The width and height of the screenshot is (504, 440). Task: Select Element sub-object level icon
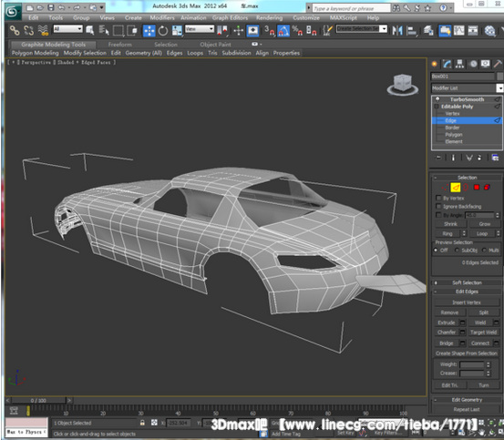(487, 188)
